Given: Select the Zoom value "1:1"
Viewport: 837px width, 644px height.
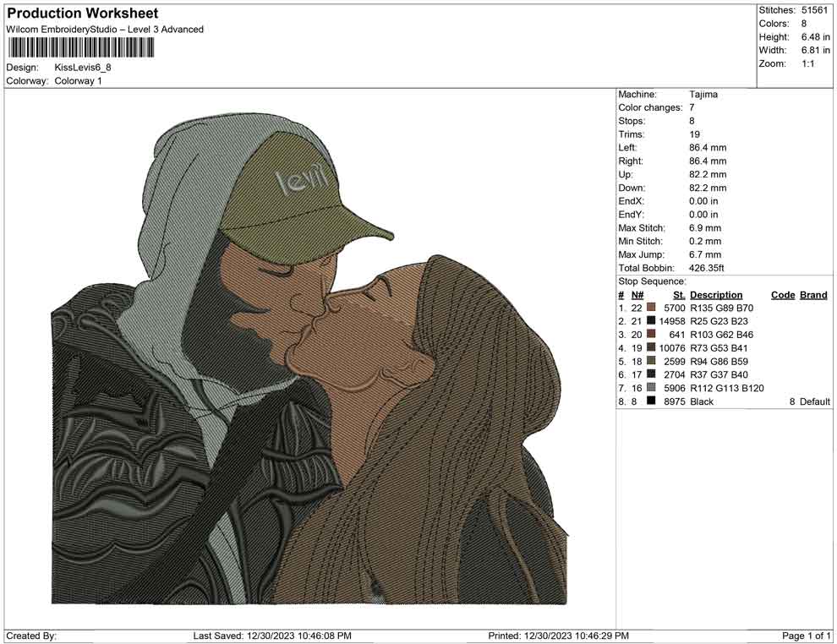Looking at the screenshot, I should click(808, 63).
